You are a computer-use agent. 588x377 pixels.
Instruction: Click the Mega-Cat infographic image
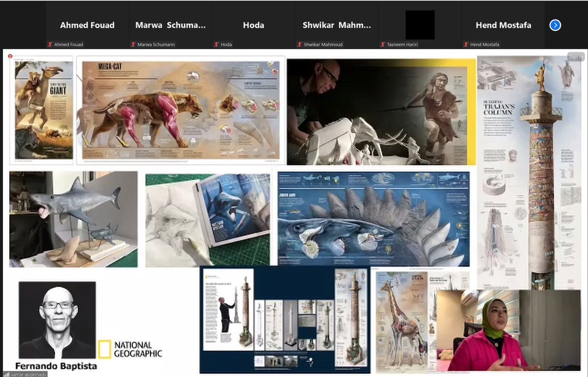tap(181, 110)
